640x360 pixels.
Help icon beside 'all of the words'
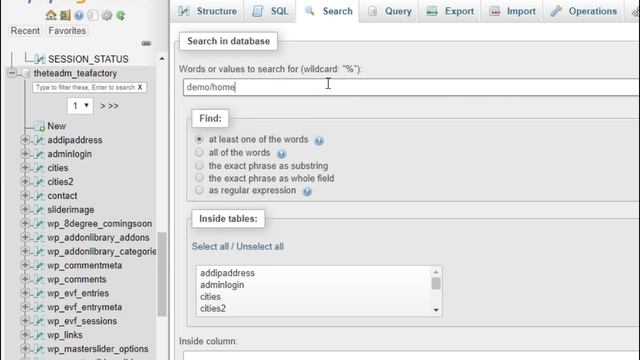tap(281, 154)
